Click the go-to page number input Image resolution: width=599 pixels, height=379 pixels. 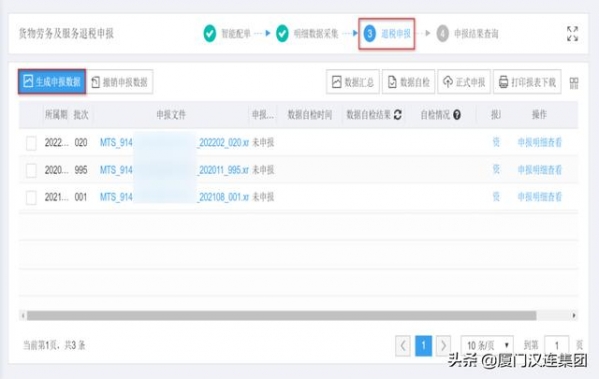(x=556, y=346)
